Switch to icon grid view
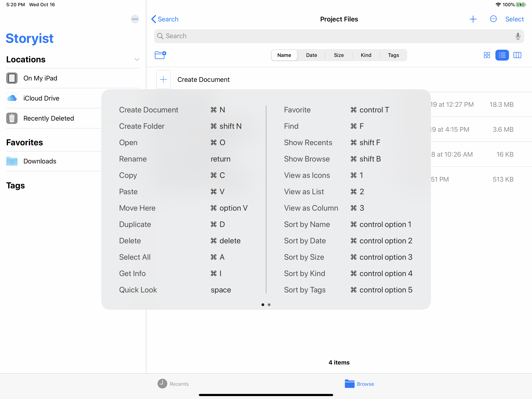 [487, 55]
